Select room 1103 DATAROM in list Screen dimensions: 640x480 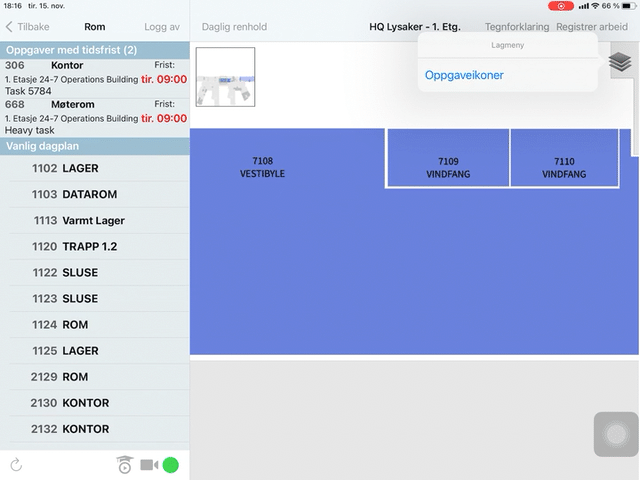point(90,194)
